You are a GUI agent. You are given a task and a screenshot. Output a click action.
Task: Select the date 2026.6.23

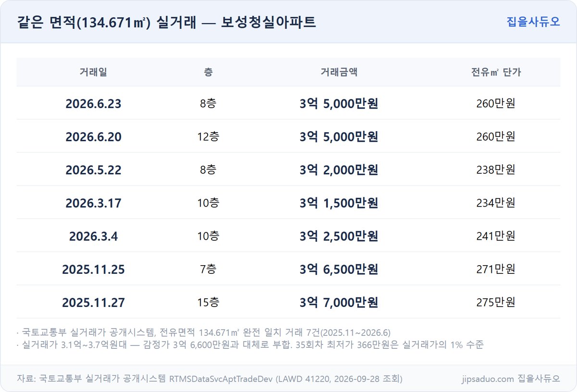93,104
